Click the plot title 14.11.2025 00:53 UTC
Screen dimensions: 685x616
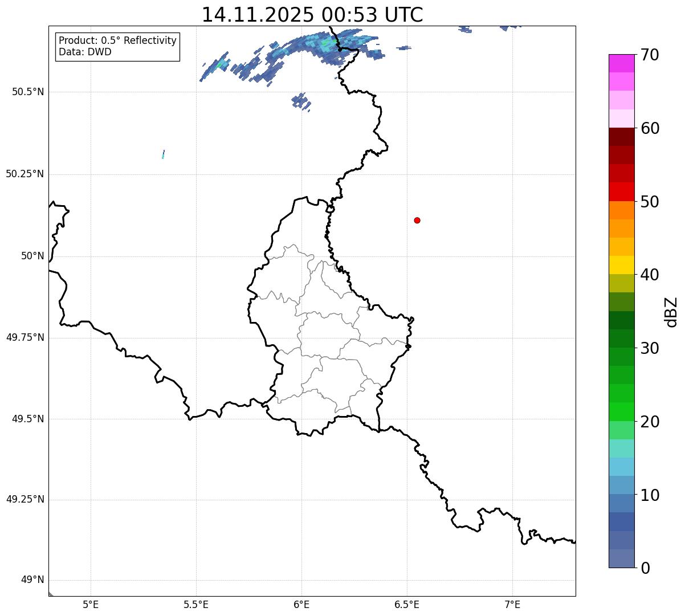(x=312, y=15)
